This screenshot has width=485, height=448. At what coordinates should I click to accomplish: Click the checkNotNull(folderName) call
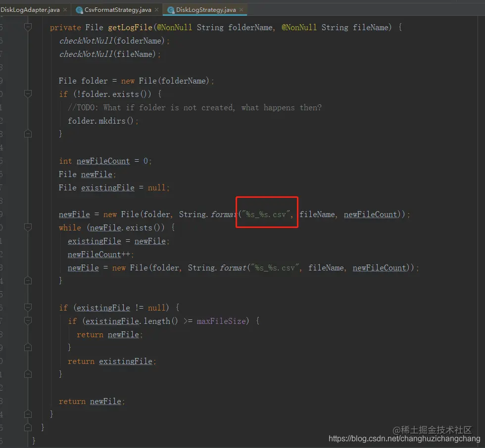(114, 41)
